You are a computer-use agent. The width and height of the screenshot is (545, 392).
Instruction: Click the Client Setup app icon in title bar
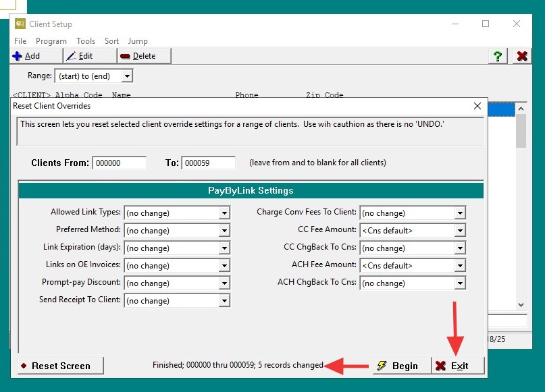tap(20, 24)
